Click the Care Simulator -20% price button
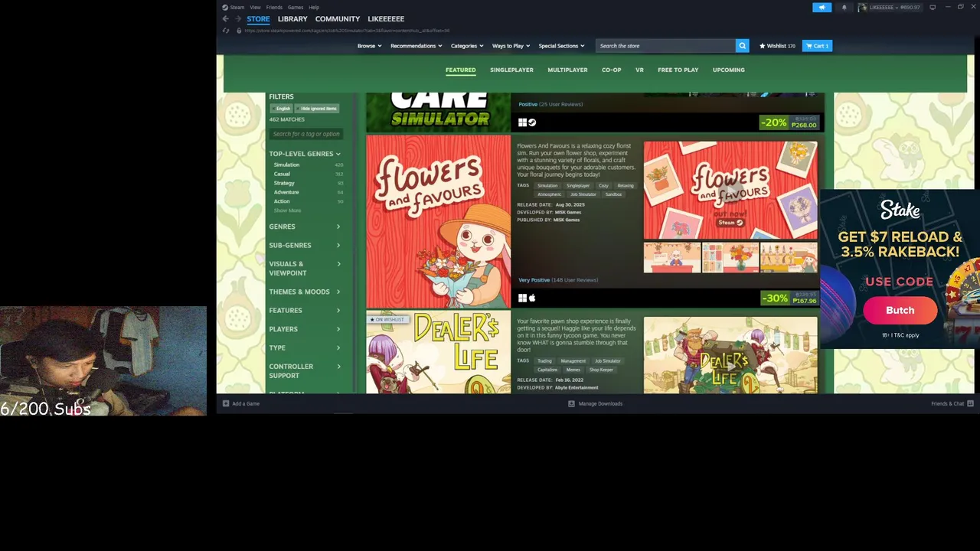Screen dimensions: 980x551 789,122
